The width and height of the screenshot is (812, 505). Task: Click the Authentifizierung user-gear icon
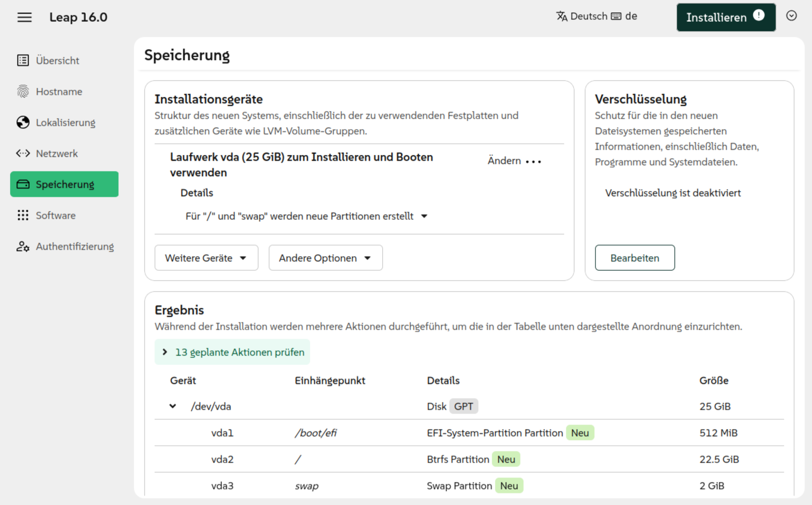(x=23, y=246)
